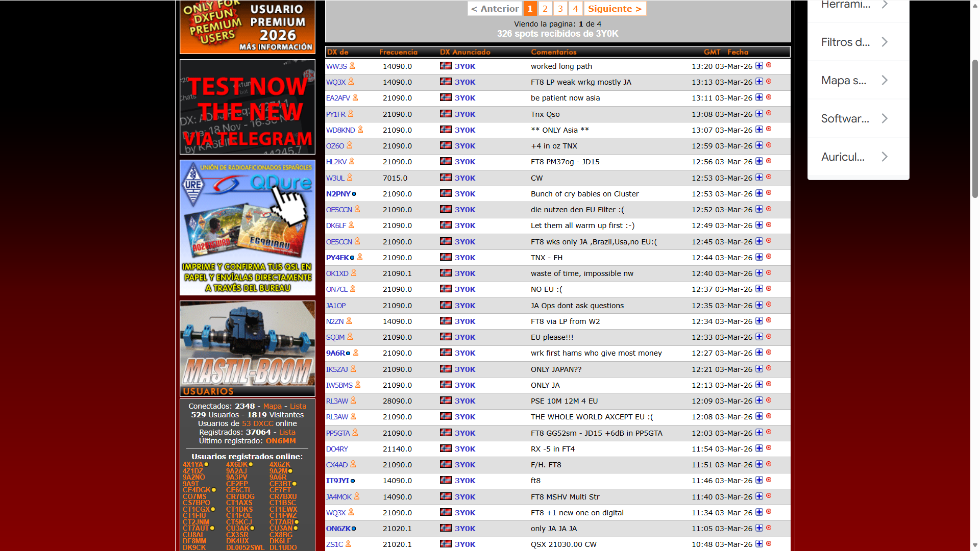Click the blue plus icon in the RL3AW 28090.0 row
Viewport: 980px width, 551px height.
[x=759, y=400]
